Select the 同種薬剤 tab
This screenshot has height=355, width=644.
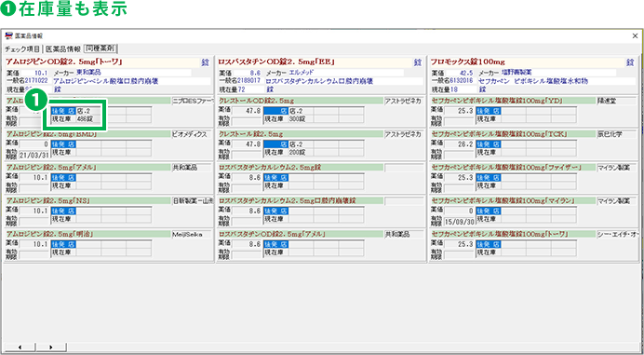point(101,48)
